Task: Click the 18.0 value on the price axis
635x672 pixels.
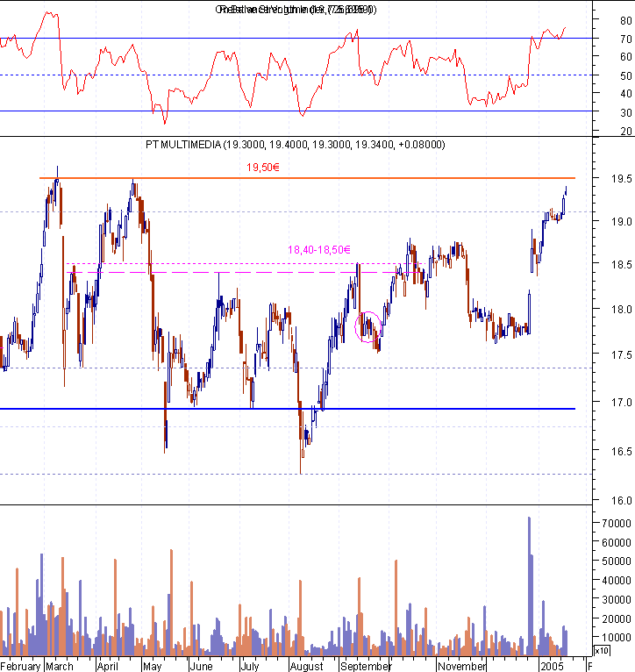Action: [x=622, y=309]
